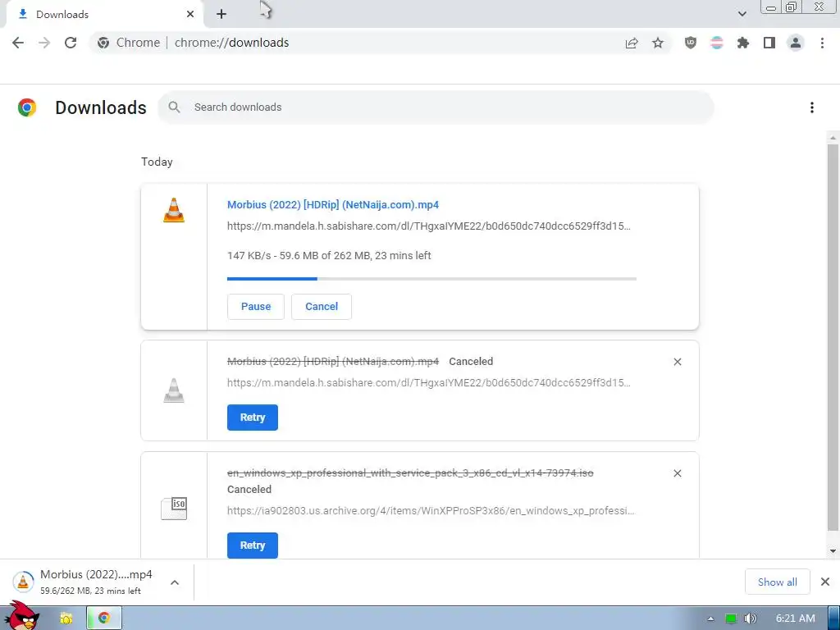The image size is (840, 630).
Task: Click the active Morbius download source URL
Action: click(x=428, y=226)
